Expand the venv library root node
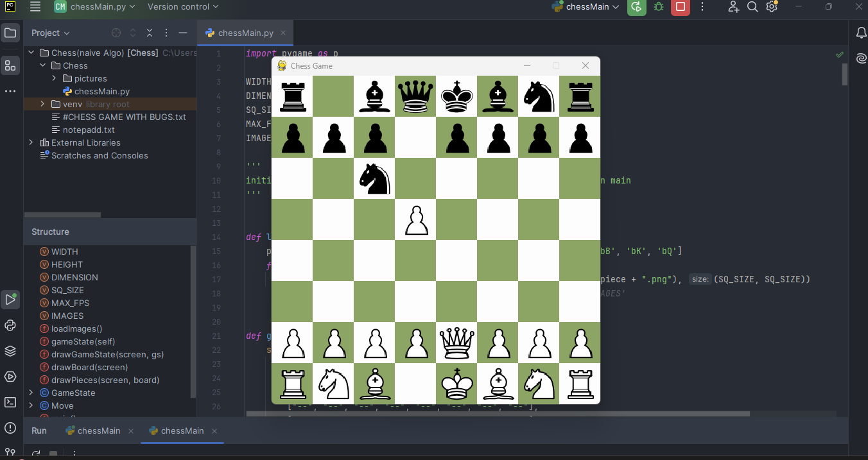Image resolution: width=868 pixels, height=460 pixels. 42,103
